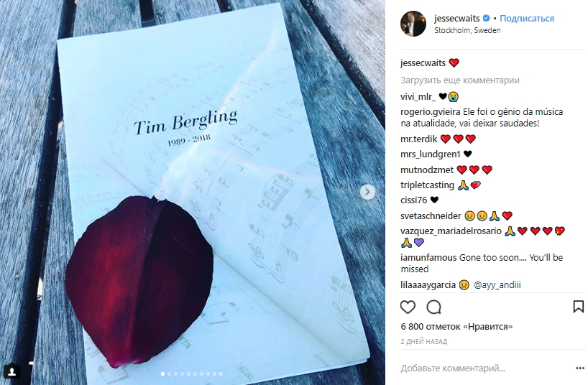Open the Stockholm, Sweden location link
Image resolution: width=588 pixels, height=385 pixels.
[467, 31]
